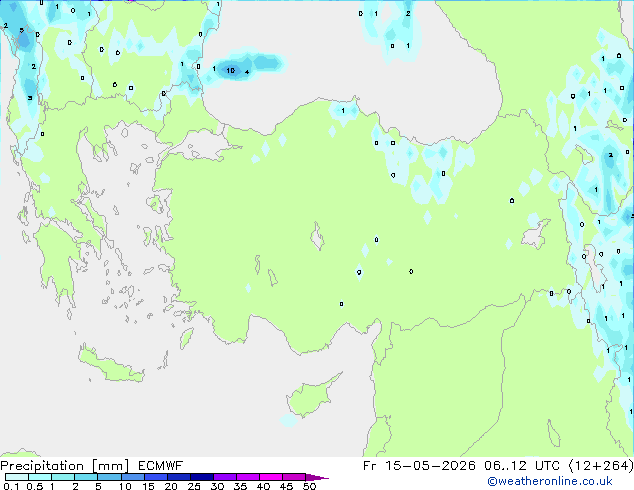Pick the 45–50 mm legend swatch
This screenshot has height=490, width=634.
coord(294,477)
